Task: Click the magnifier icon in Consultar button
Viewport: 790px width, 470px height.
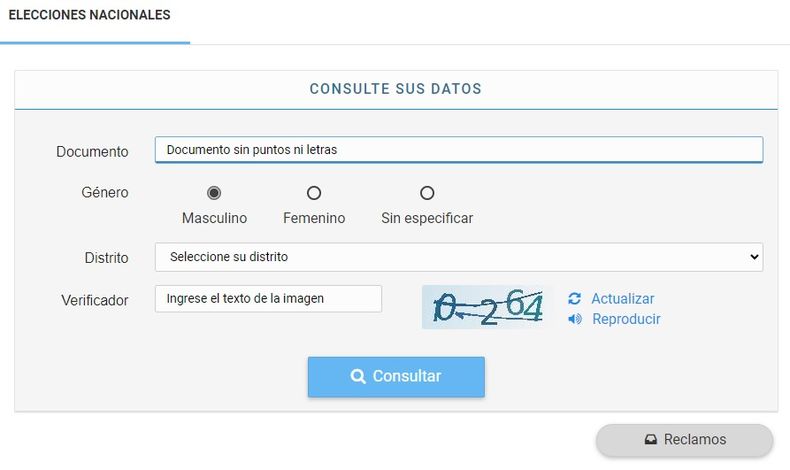Action: click(358, 377)
